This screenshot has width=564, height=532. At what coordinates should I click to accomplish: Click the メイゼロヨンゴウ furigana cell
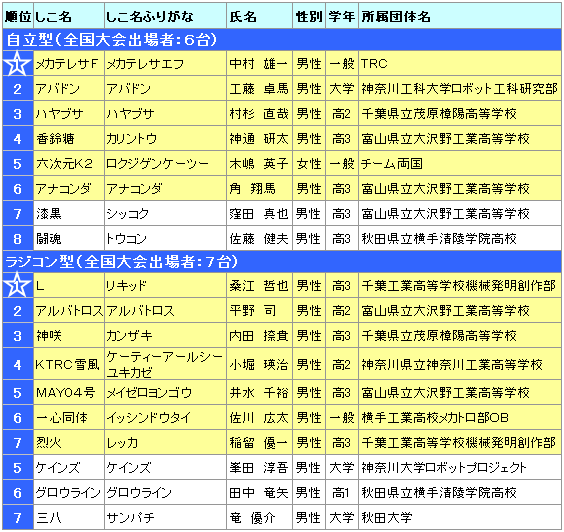165,392
